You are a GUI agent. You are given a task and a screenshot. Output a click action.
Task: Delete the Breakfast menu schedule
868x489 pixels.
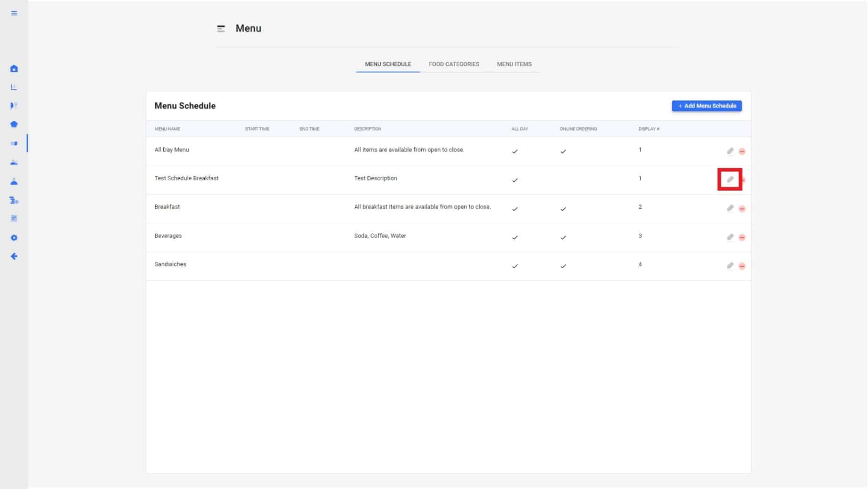click(x=742, y=209)
